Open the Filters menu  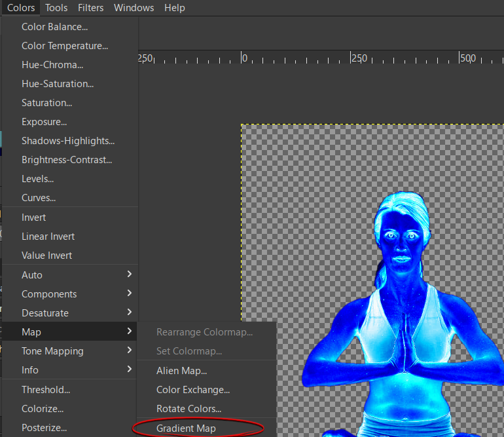coord(90,8)
